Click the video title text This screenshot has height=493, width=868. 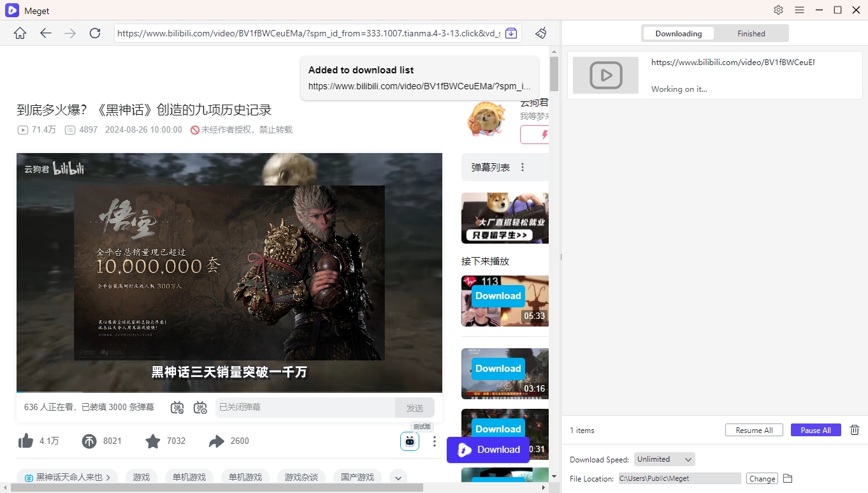tap(144, 110)
